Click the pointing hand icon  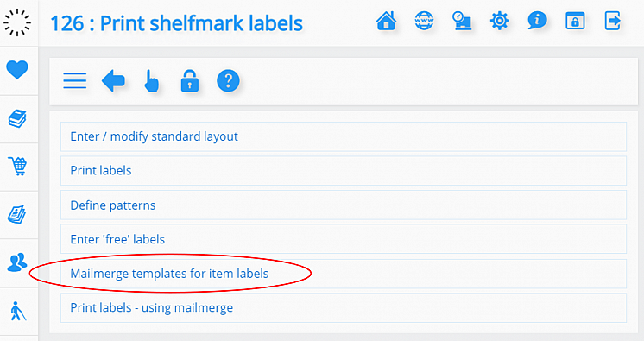(151, 80)
